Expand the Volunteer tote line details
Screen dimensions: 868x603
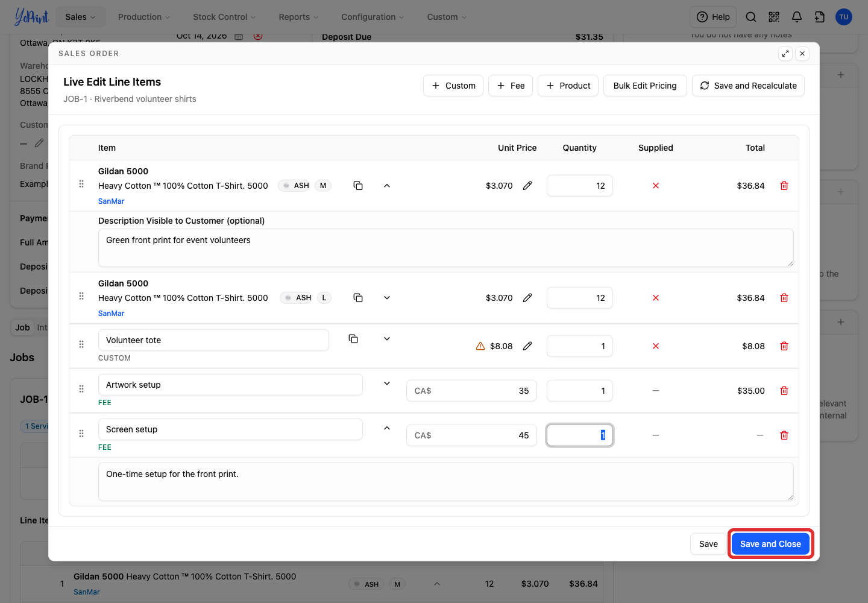pyautogui.click(x=387, y=339)
